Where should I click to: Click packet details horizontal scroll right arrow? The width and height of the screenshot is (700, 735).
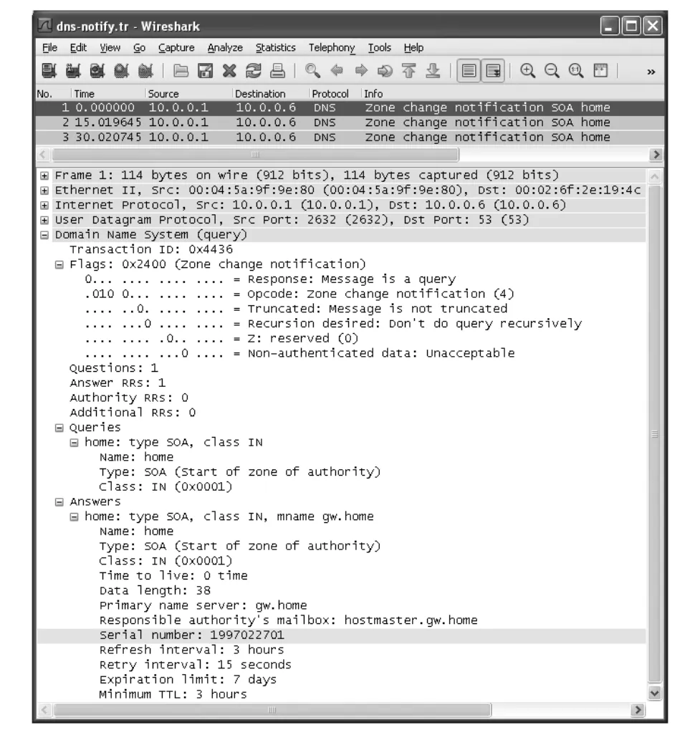point(637,710)
